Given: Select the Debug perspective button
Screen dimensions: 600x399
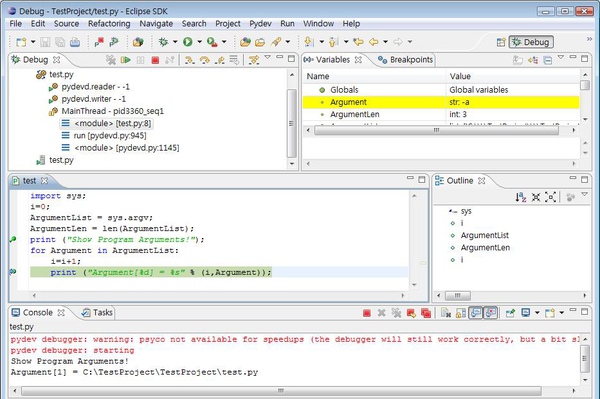Looking at the screenshot, I should [531, 42].
